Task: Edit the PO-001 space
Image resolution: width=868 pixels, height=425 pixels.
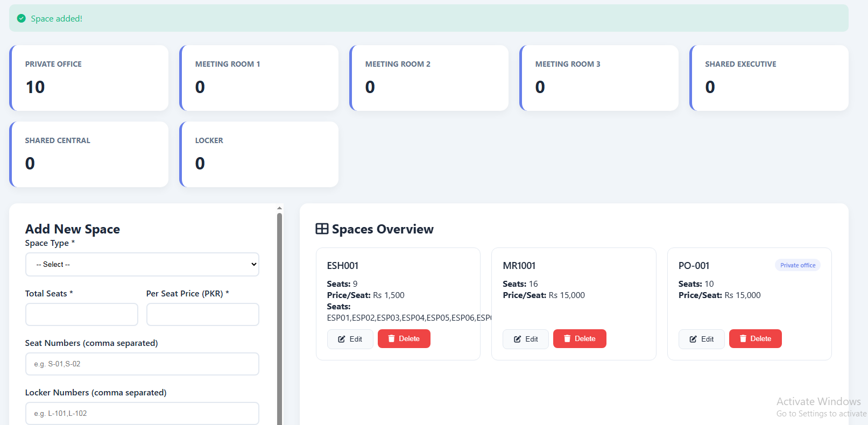Action: (x=701, y=339)
